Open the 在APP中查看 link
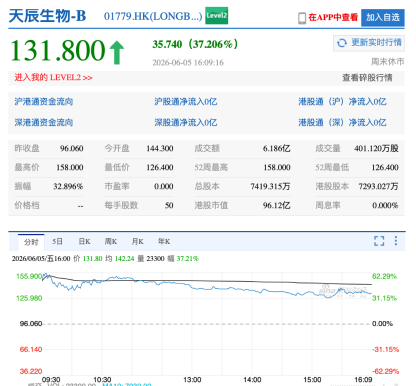 pos(333,17)
